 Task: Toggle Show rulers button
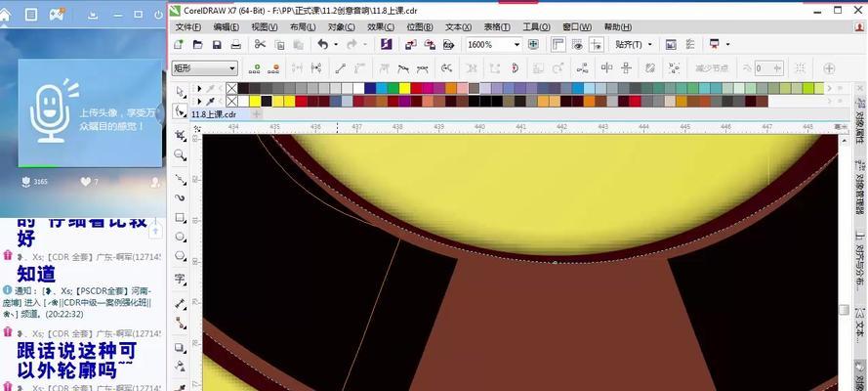pyautogui.click(x=558, y=44)
